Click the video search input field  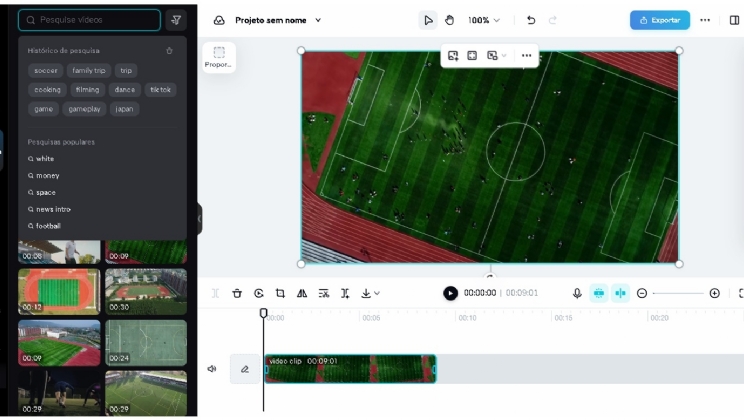(89, 20)
